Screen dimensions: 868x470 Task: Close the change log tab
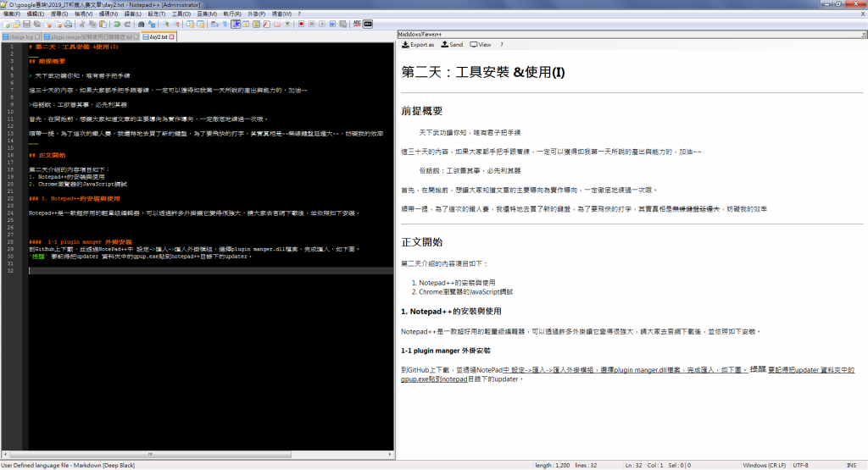click(x=37, y=37)
